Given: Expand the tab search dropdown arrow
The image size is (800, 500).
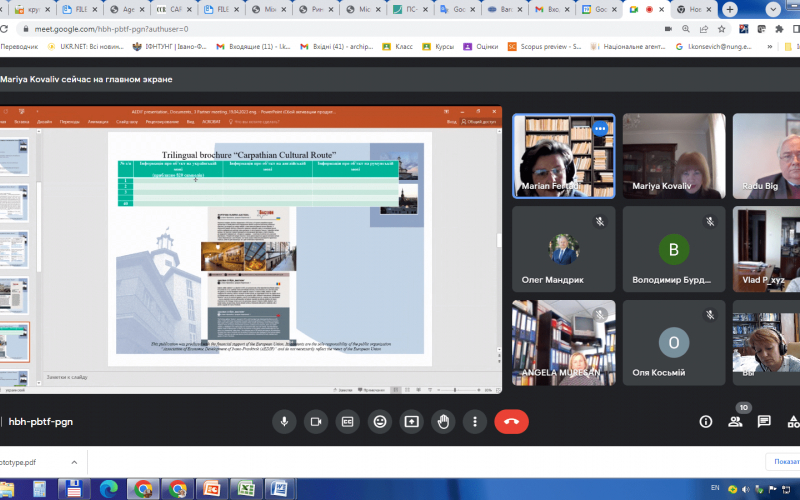Looking at the screenshot, I should (773, 9).
